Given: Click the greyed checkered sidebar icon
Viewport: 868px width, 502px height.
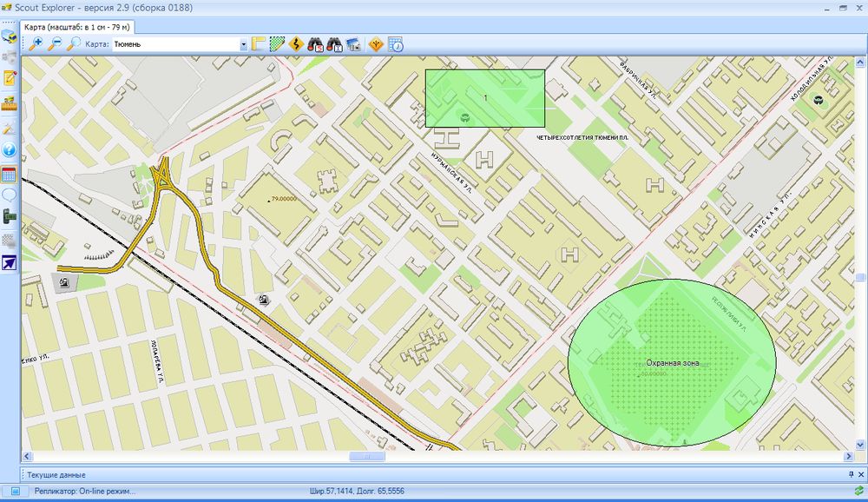Looking at the screenshot, I should [x=10, y=241].
